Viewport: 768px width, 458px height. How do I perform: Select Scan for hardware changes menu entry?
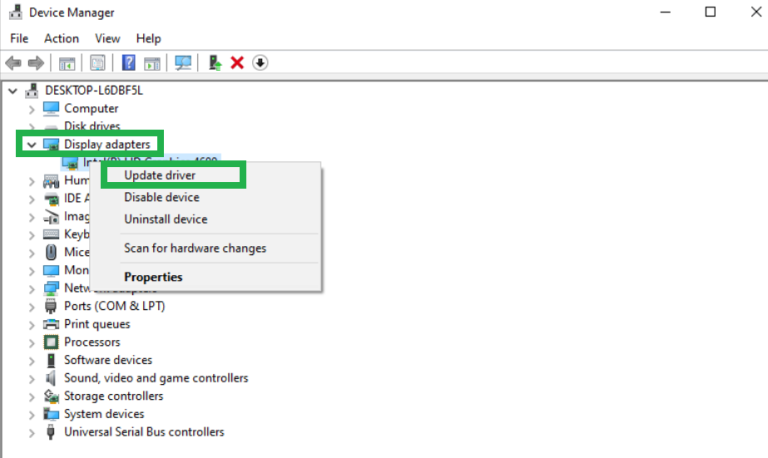click(x=195, y=248)
